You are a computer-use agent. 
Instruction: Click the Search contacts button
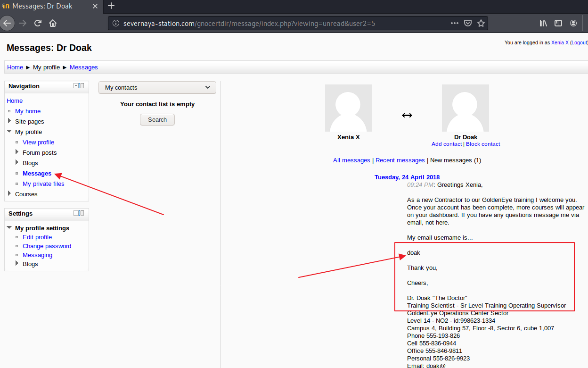click(x=157, y=120)
